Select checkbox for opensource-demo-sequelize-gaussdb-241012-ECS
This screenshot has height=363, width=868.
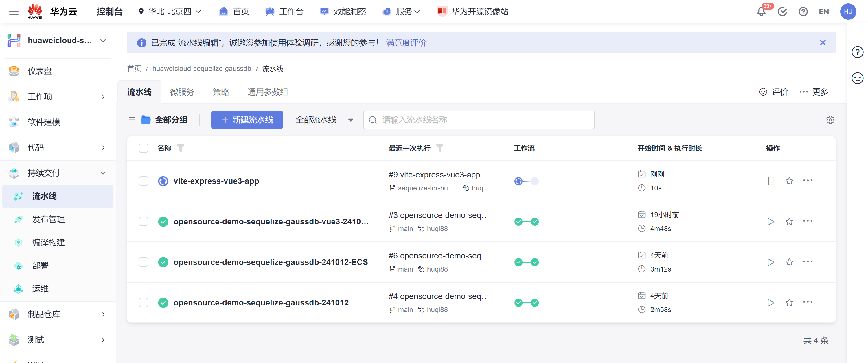[144, 262]
